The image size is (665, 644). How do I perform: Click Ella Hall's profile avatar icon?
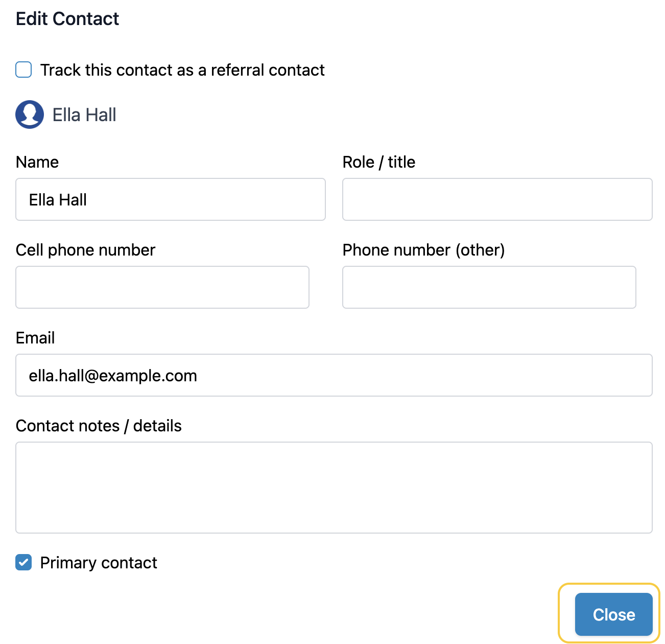[x=30, y=114]
